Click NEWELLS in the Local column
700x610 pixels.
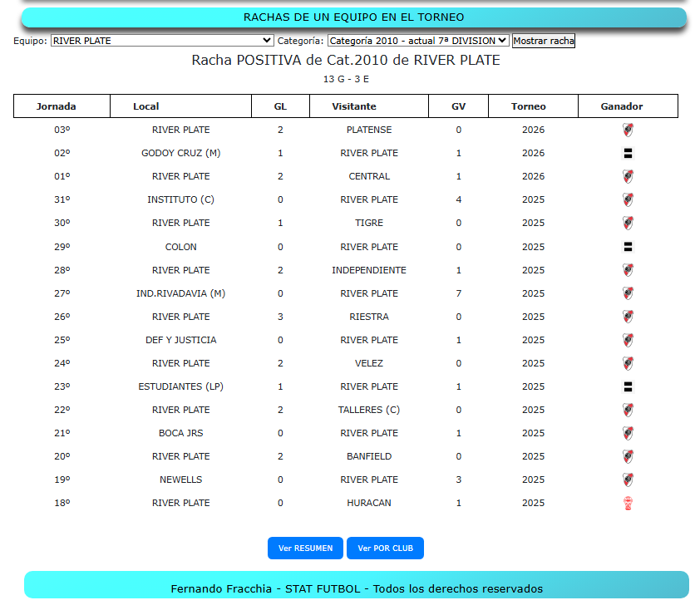pos(180,480)
